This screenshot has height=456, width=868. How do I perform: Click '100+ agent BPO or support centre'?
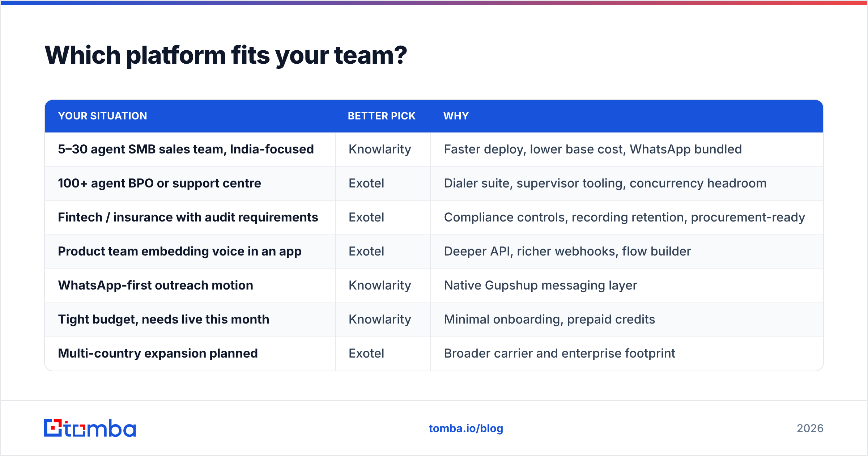[x=159, y=183]
